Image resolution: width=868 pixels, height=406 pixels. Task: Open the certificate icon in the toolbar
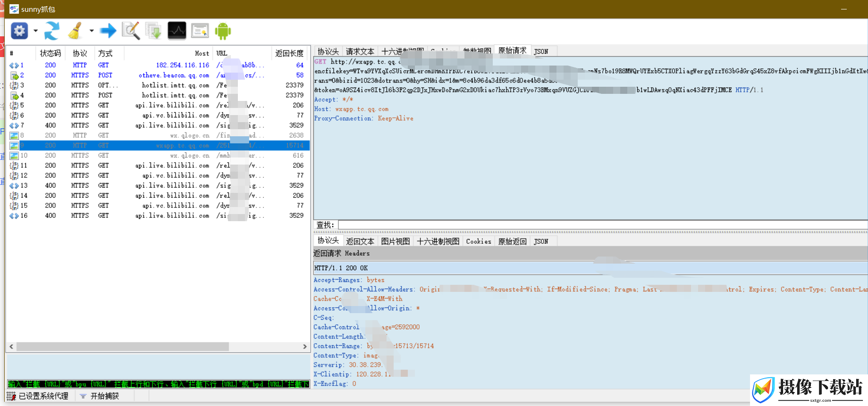coord(200,31)
